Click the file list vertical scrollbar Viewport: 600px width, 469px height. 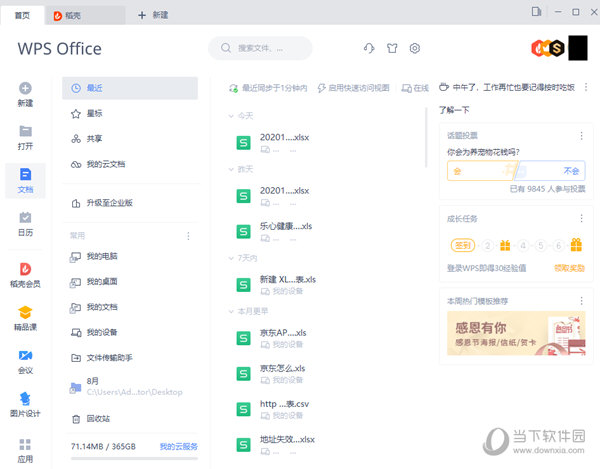coord(426,138)
